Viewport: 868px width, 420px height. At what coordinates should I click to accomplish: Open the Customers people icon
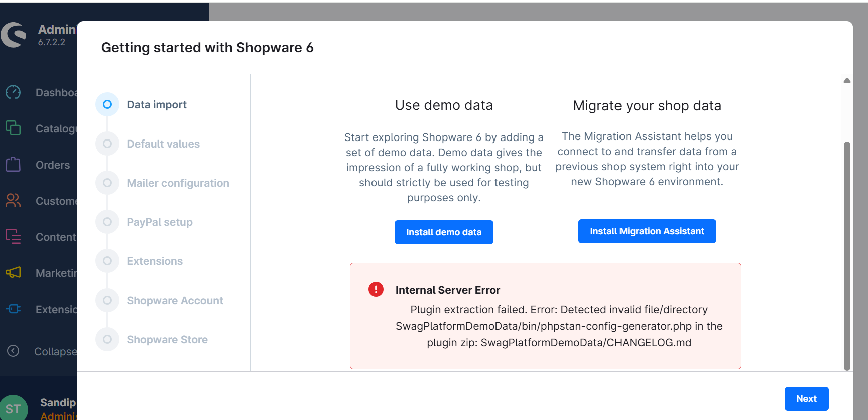tap(13, 201)
